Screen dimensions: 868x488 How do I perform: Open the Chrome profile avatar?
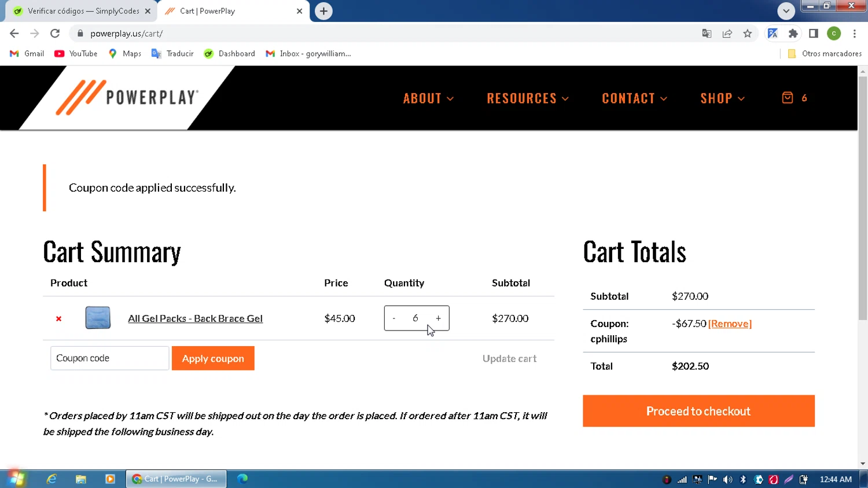(x=834, y=34)
